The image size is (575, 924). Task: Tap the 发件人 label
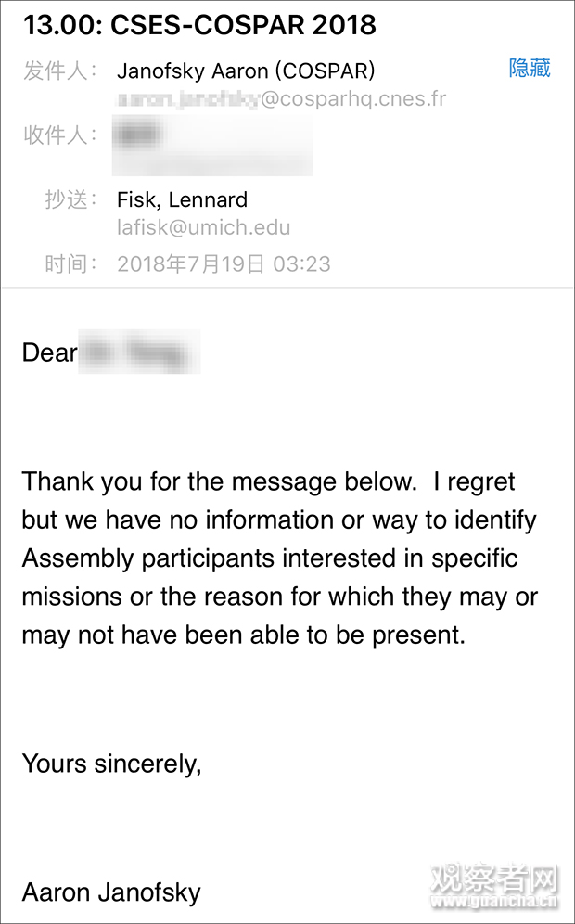[60, 71]
